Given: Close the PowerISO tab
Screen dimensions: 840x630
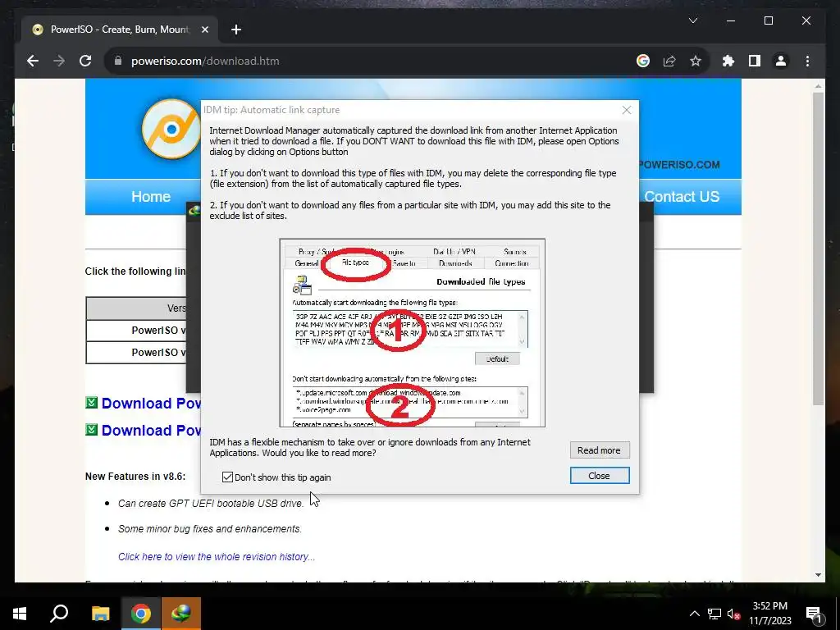Looking at the screenshot, I should [x=204, y=30].
